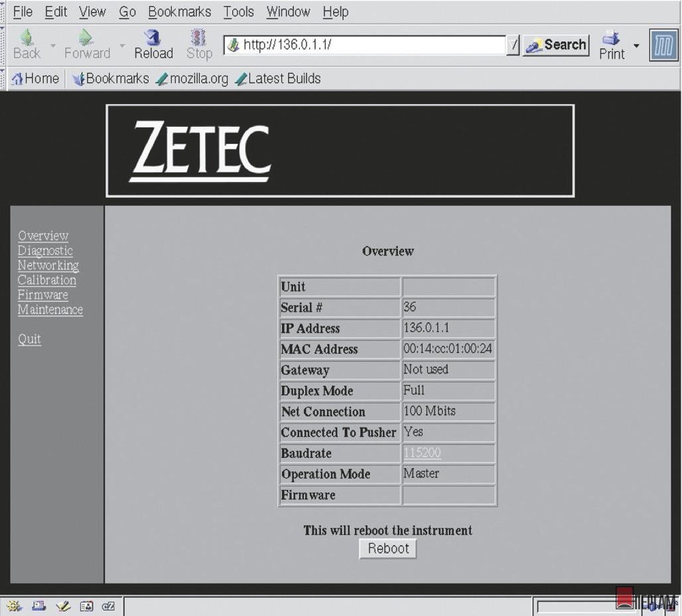682x616 pixels.
Task: Expand the Back button history dropdown
Action: pyautogui.click(x=53, y=45)
